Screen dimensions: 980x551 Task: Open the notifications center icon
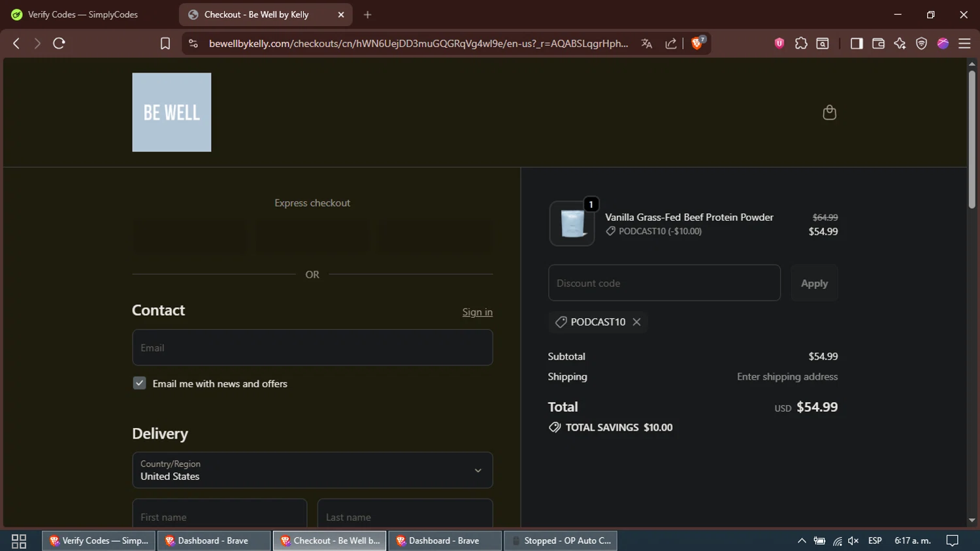tap(953, 541)
